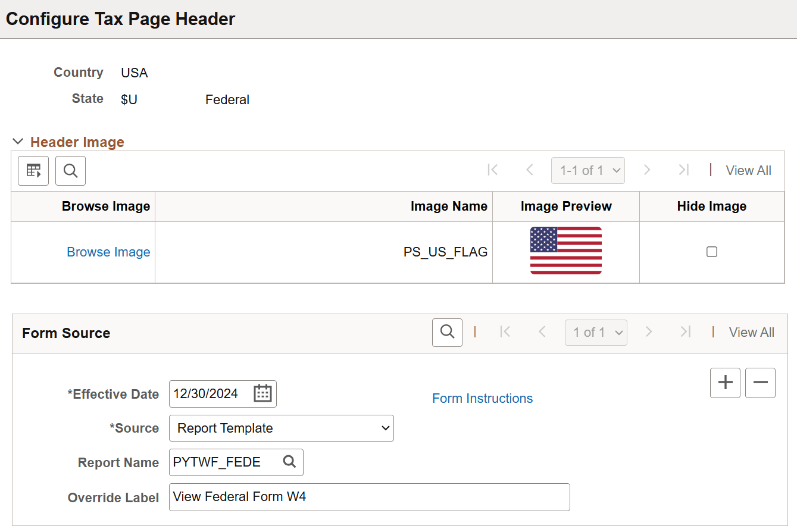Delete the Form Source row with minus icon
Screen dimensions: 797x532
(x=760, y=383)
